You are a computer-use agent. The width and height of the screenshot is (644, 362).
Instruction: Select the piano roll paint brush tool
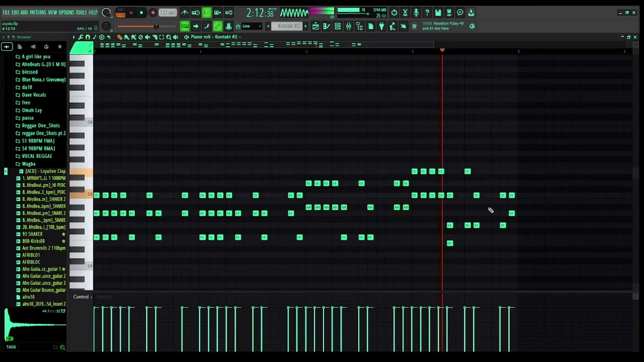pos(127,37)
